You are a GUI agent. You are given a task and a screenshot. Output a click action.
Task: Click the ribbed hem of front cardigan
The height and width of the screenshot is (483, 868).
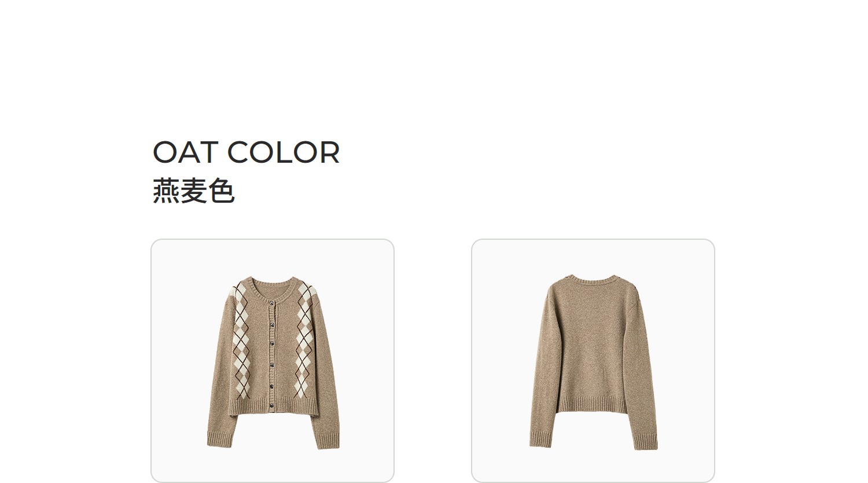(273, 407)
